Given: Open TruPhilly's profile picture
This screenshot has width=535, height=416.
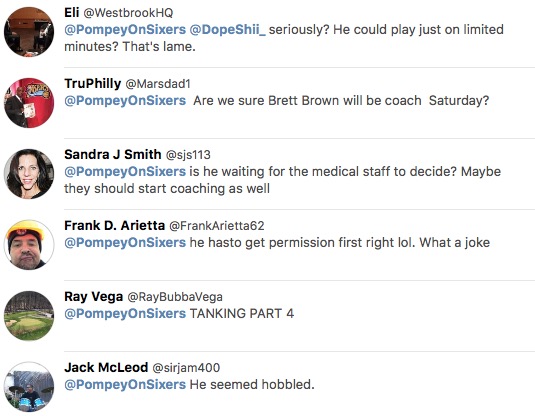Looking at the screenshot, I should (29, 103).
